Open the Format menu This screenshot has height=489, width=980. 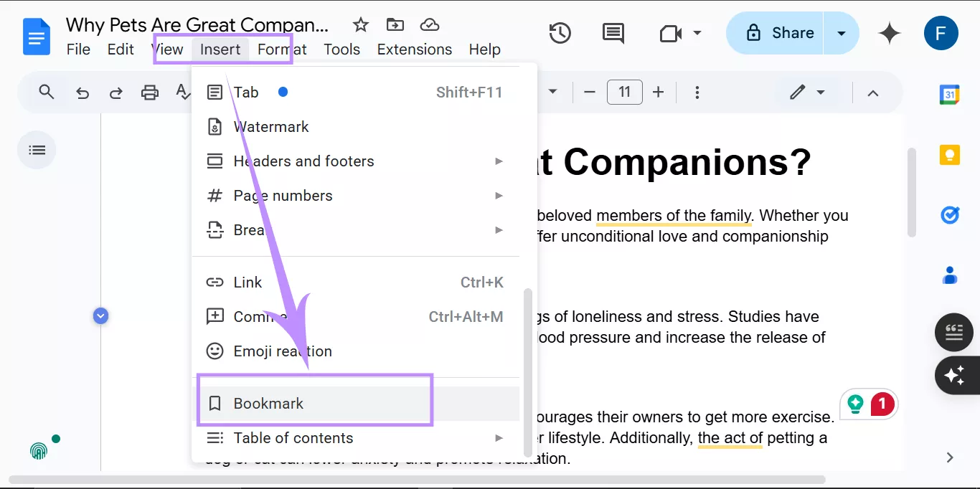click(x=282, y=49)
